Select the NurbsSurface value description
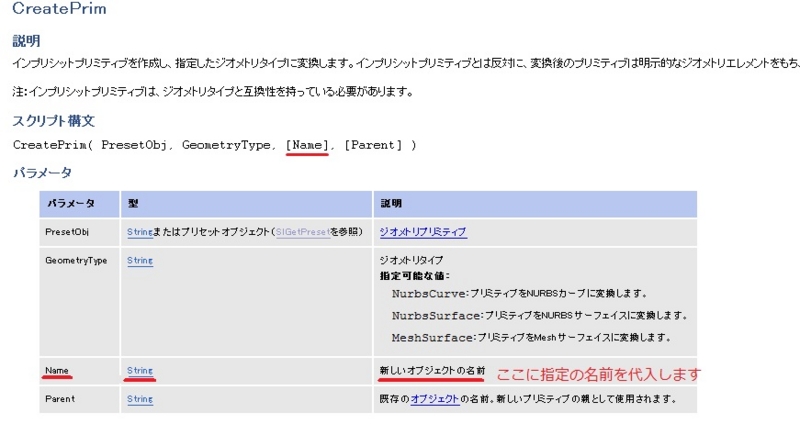This screenshot has width=800, height=424. coord(539,316)
